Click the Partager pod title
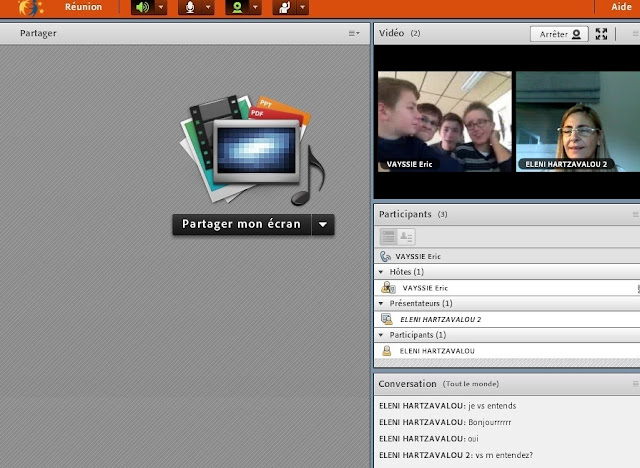 point(38,33)
